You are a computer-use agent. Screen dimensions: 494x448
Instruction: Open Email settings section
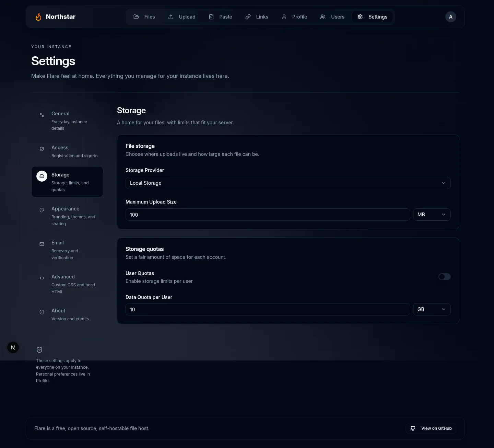(x=67, y=250)
